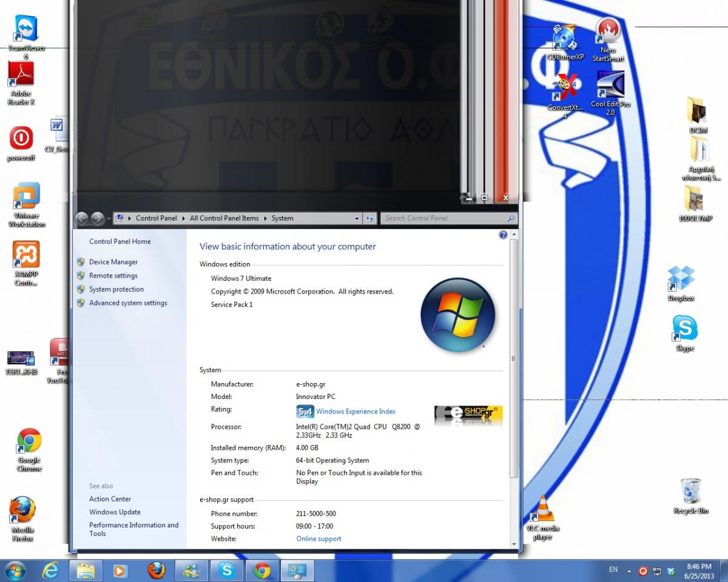The height and width of the screenshot is (582, 728).
Task: Open System protection
Action: [116, 289]
